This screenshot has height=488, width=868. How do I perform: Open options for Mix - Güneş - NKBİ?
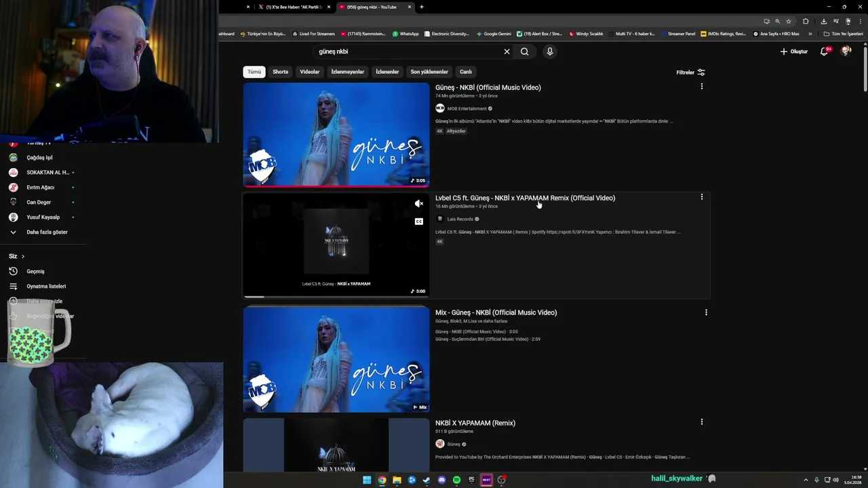706,312
